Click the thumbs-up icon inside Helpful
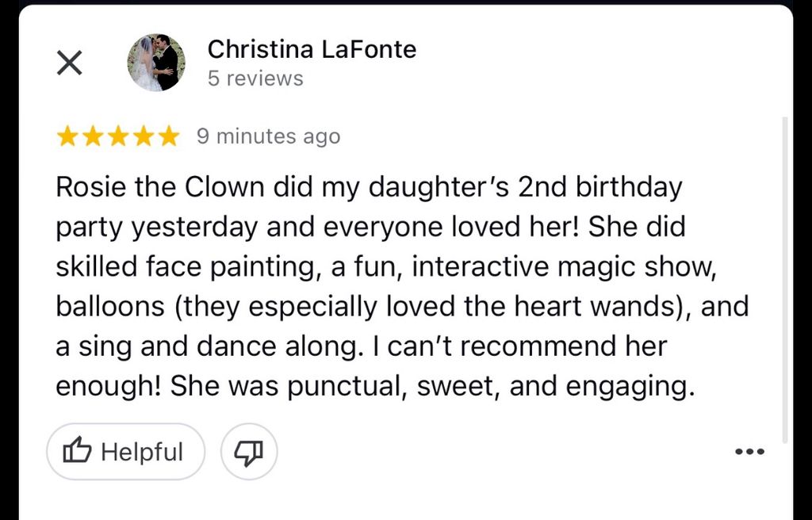 pyautogui.click(x=78, y=452)
